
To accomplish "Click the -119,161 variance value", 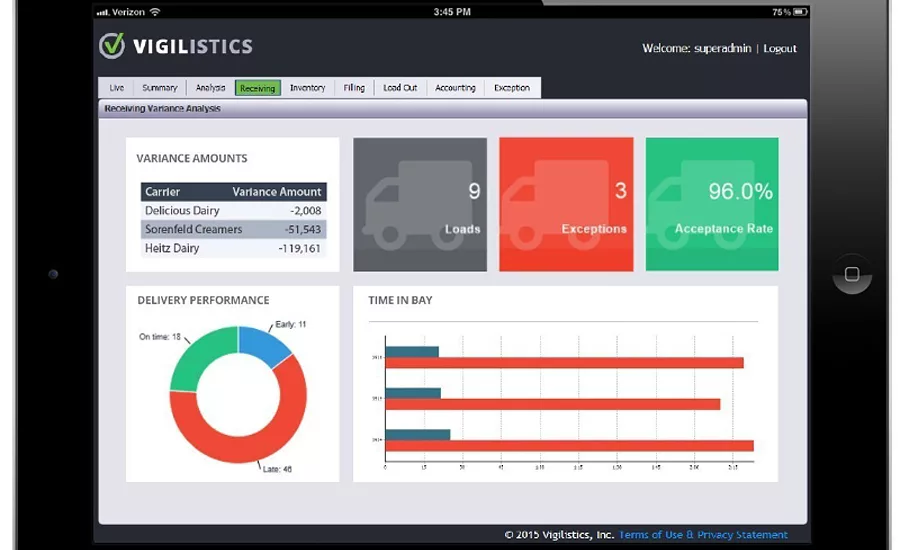I will (300, 248).
